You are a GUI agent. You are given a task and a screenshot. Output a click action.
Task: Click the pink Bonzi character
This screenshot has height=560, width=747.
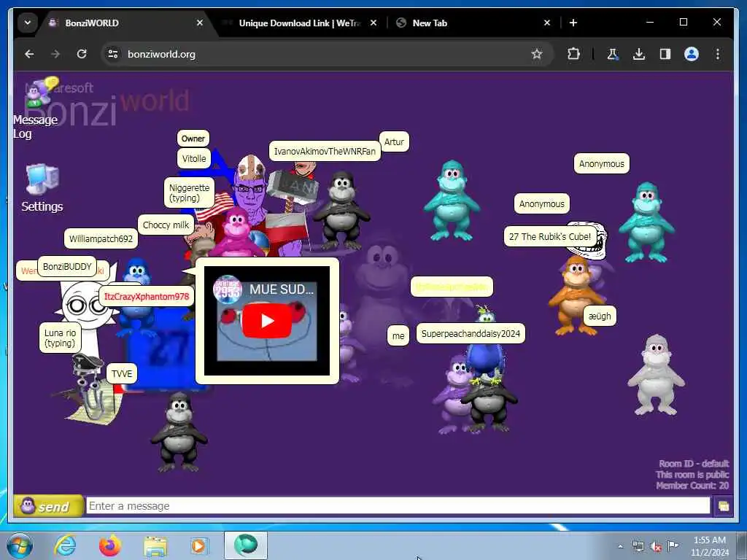236,232
